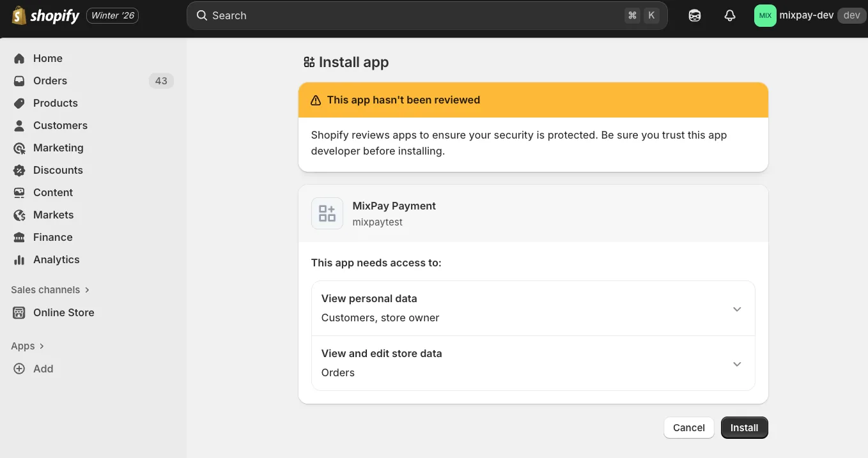Image resolution: width=868 pixels, height=458 pixels.
Task: Open the notifications bell icon
Action: click(730, 15)
